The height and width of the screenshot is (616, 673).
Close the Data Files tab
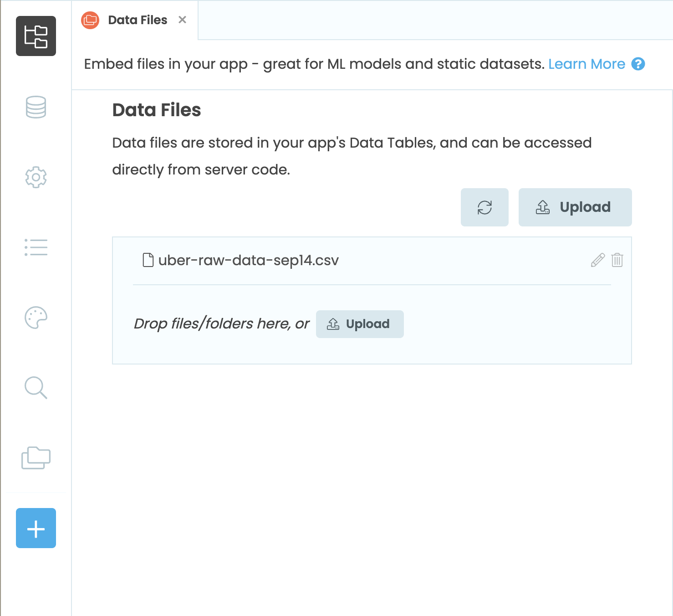pyautogui.click(x=182, y=20)
